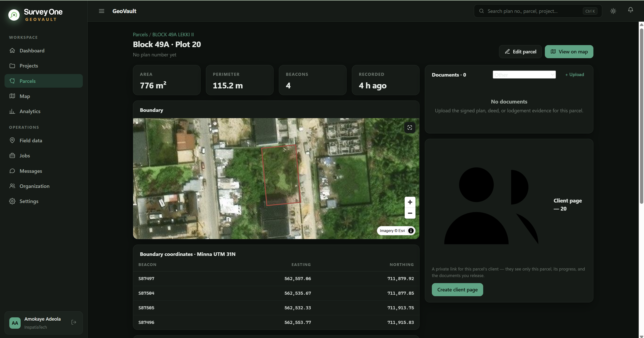
Task: Click the northing value 711,879.92
Action: pyautogui.click(x=401, y=279)
